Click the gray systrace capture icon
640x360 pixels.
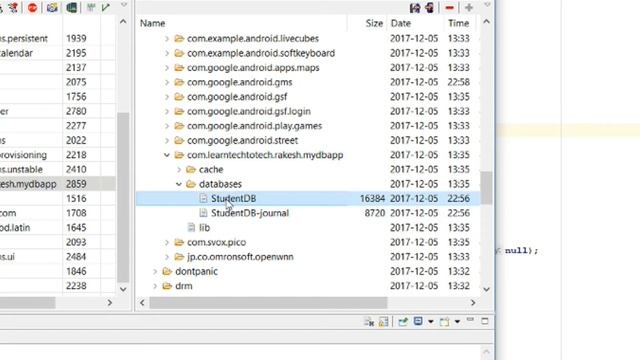[x=91, y=7]
